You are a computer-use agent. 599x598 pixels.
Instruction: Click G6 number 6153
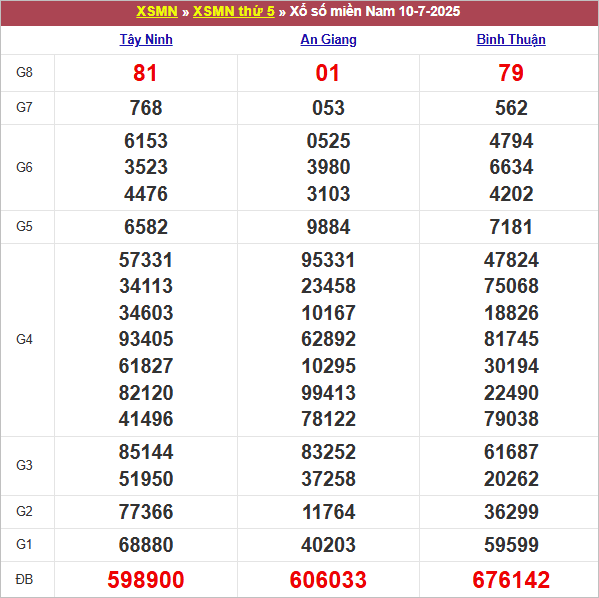click(x=146, y=141)
